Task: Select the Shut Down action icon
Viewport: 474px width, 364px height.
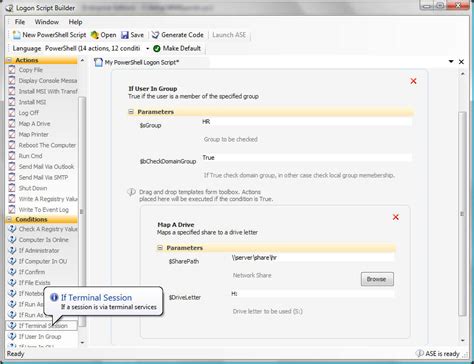Action: click(12, 188)
